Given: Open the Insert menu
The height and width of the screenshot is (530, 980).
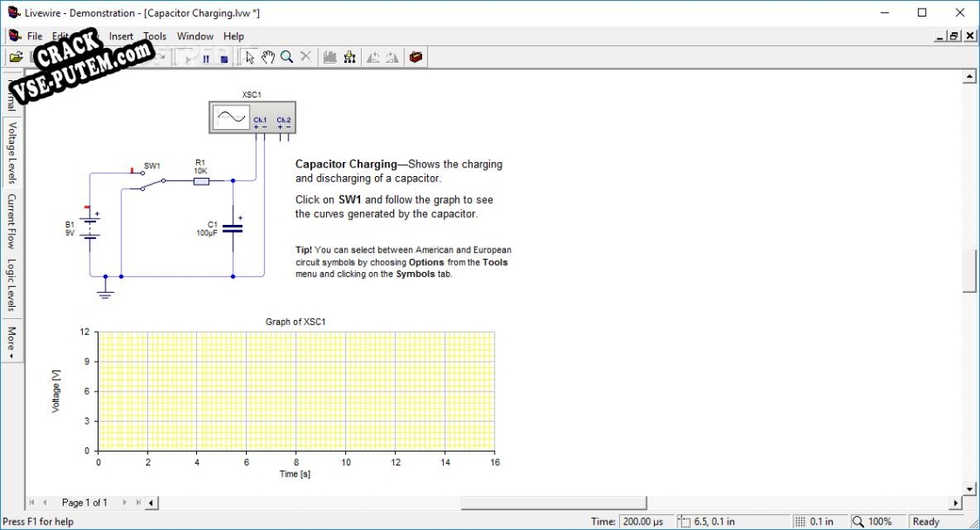Looking at the screenshot, I should [x=120, y=37].
